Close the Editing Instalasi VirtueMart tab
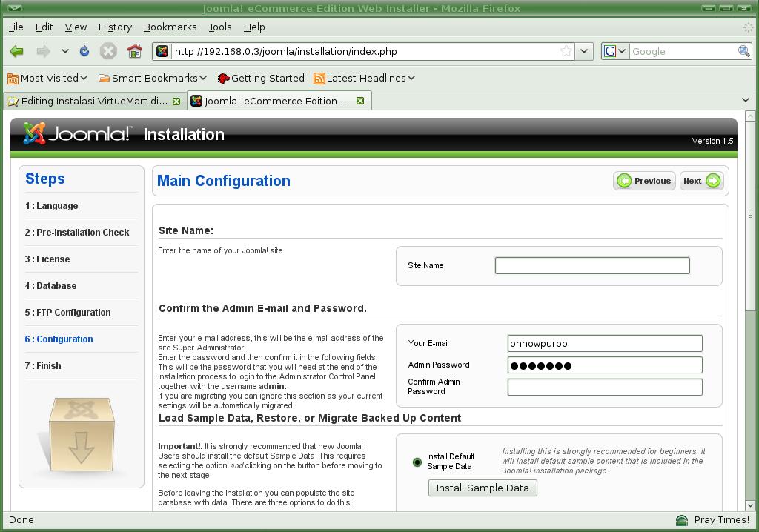 point(176,102)
